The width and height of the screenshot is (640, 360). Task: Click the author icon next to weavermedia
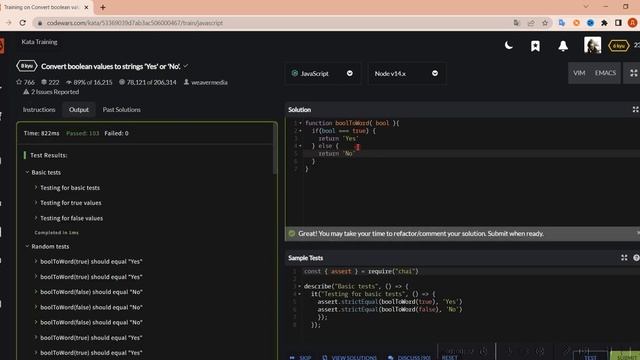(x=186, y=82)
